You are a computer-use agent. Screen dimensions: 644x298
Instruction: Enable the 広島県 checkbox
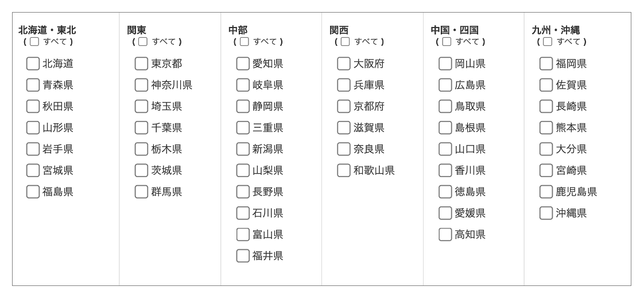point(445,85)
